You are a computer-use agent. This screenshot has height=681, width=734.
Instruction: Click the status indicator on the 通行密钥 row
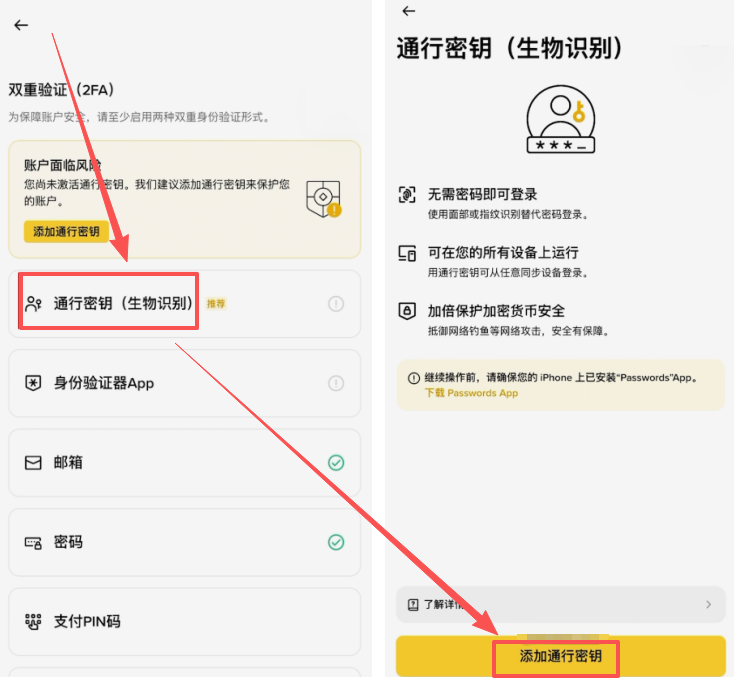(x=336, y=304)
